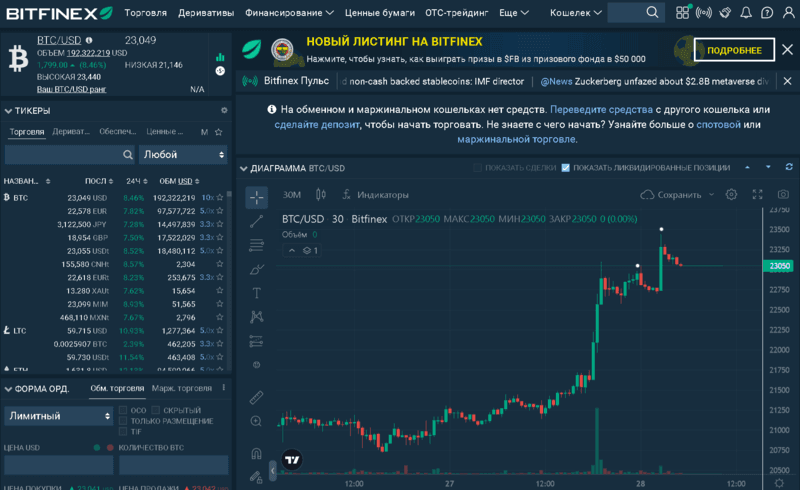
Task: Select the favorites star ticker tab
Action: click(218, 132)
